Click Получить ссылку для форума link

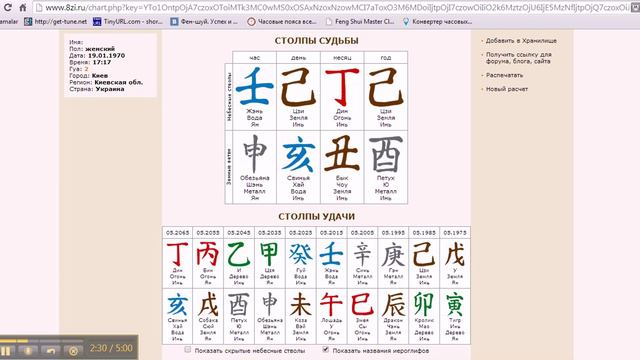pyautogui.click(x=518, y=58)
